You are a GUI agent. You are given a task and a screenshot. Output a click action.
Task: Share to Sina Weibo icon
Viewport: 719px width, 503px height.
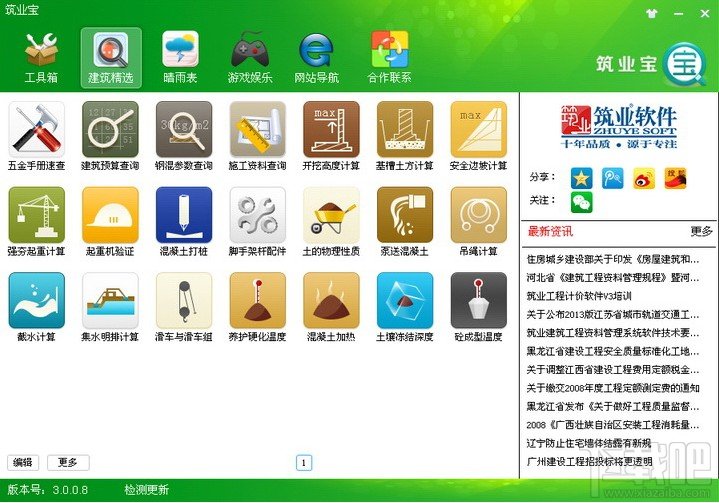tap(644, 178)
